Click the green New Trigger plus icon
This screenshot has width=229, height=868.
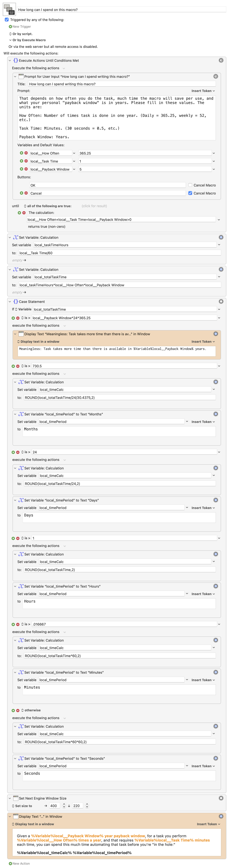coord(10,27)
